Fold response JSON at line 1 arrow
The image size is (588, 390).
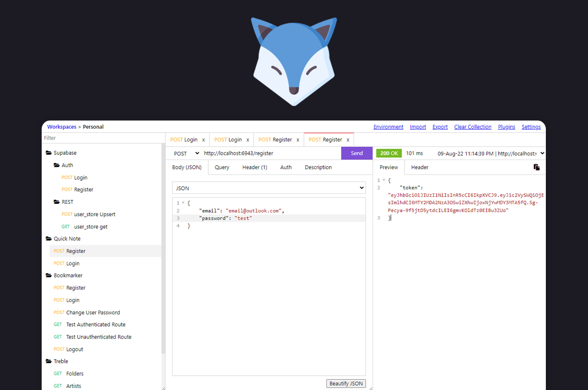click(383, 180)
